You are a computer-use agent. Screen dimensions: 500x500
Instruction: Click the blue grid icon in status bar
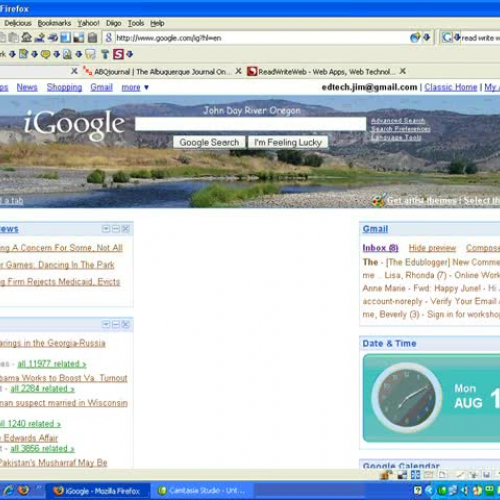click(415, 475)
